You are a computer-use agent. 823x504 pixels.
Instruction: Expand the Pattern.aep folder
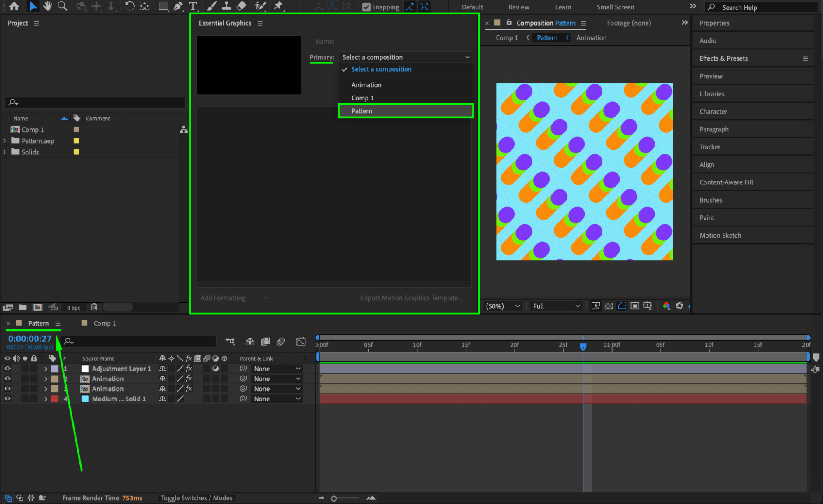coord(5,141)
